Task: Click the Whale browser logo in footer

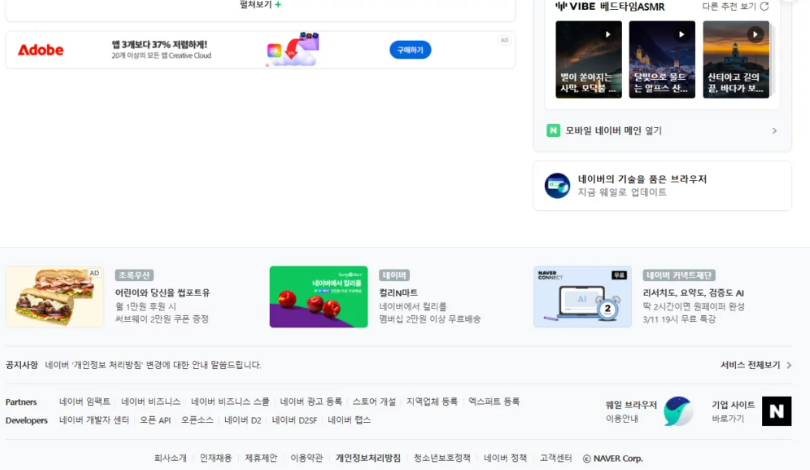Action: (678, 411)
